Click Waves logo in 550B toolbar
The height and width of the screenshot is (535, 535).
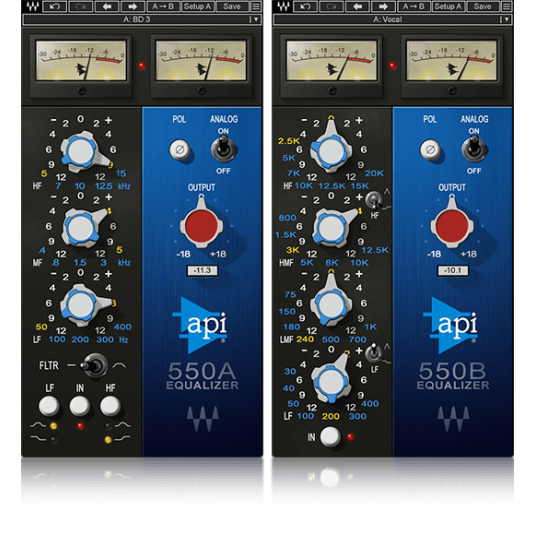pyautogui.click(x=283, y=6)
